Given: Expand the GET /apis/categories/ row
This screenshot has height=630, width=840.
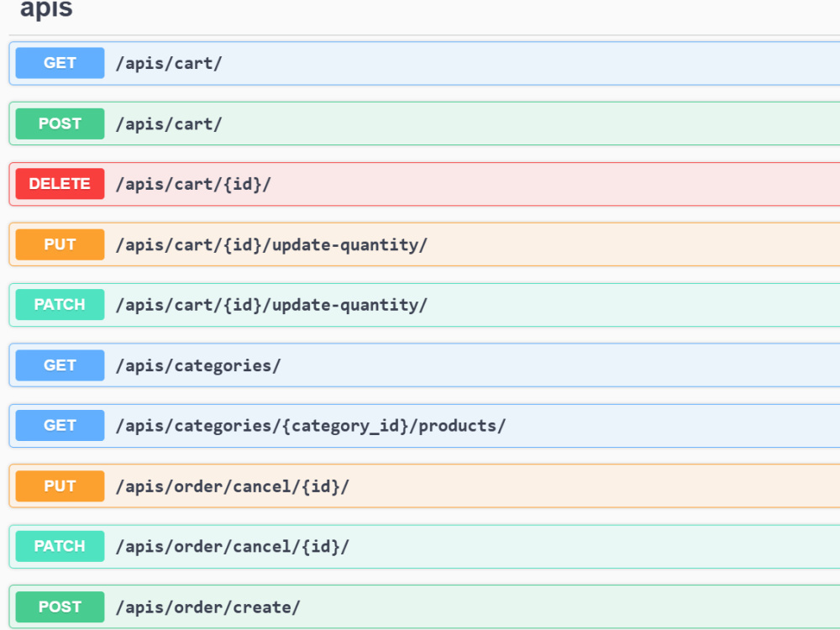Looking at the screenshot, I should coord(424,365).
